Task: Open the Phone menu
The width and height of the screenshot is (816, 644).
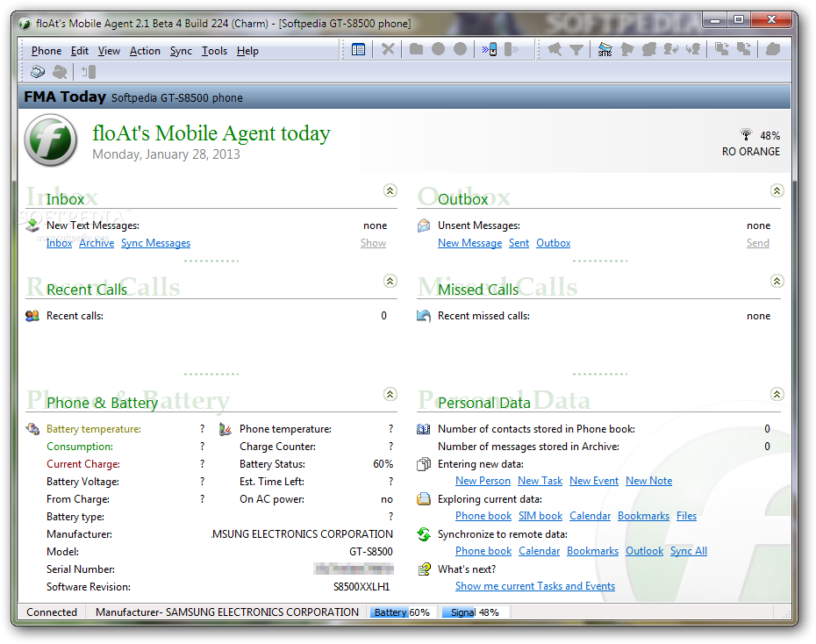Action: pyautogui.click(x=47, y=51)
